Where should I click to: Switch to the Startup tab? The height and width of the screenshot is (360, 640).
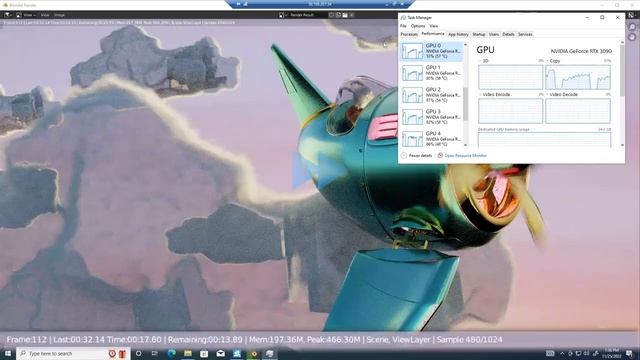(x=479, y=34)
